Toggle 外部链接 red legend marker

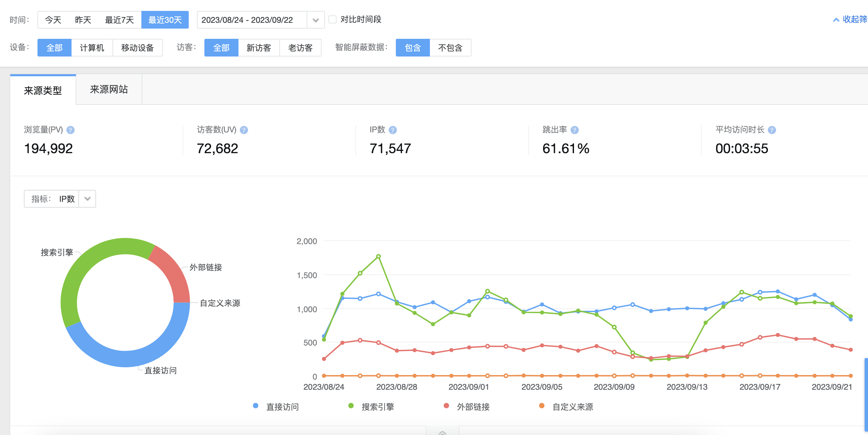pyautogui.click(x=446, y=406)
